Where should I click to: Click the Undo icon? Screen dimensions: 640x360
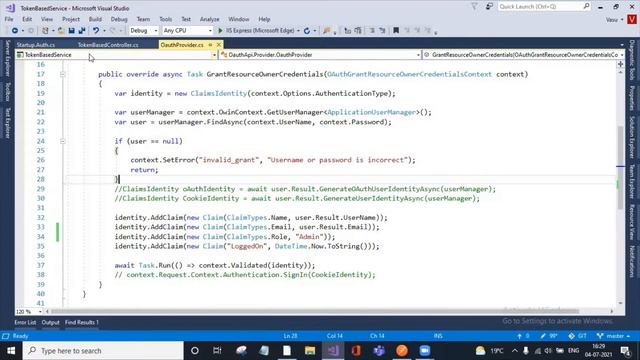coord(96,31)
